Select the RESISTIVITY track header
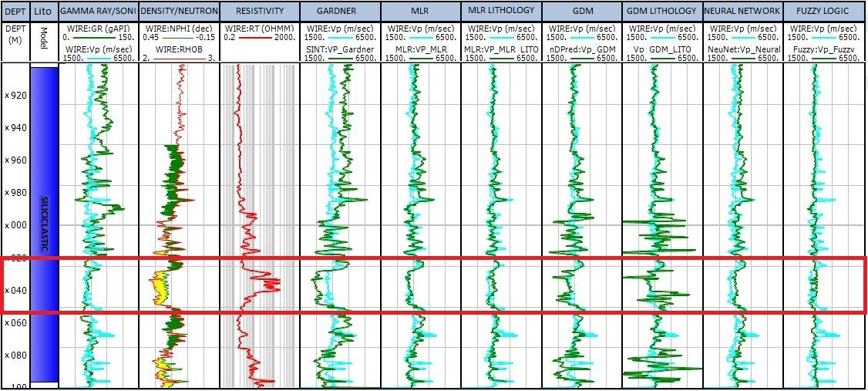Image resolution: width=868 pixels, height=391 pixels. [260, 11]
